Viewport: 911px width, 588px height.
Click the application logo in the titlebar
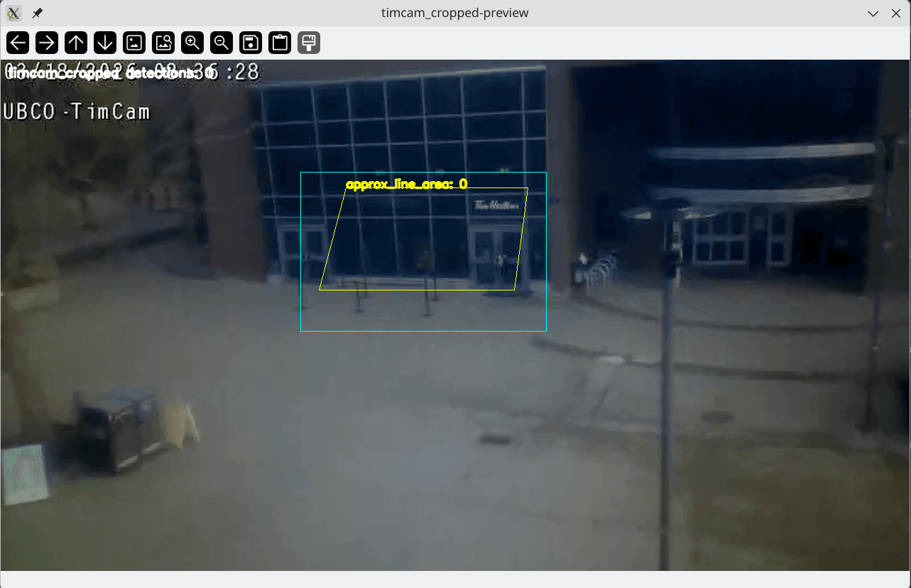(12, 12)
